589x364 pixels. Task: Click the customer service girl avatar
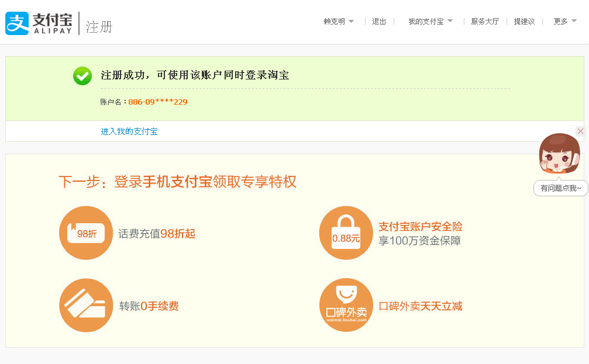(x=559, y=154)
